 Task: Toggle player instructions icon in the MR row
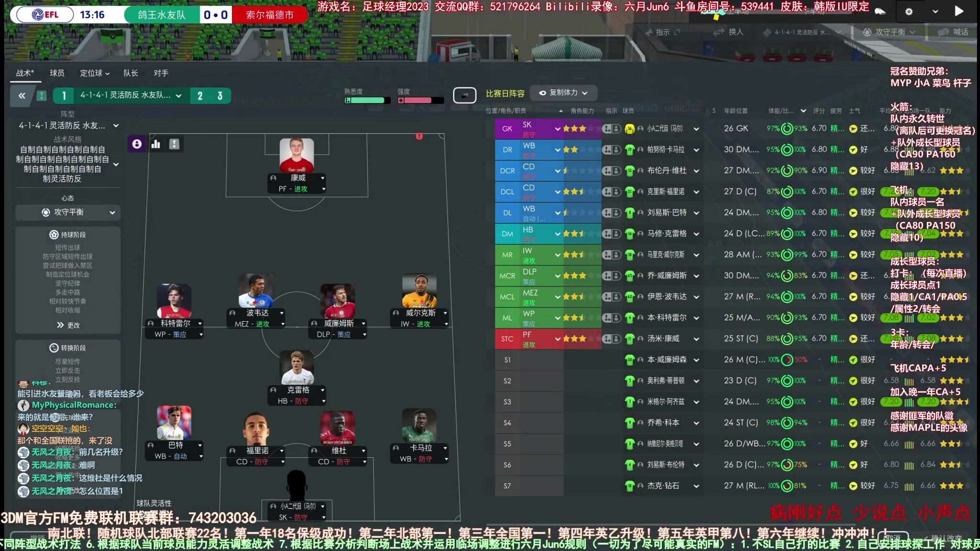pyautogui.click(x=617, y=255)
